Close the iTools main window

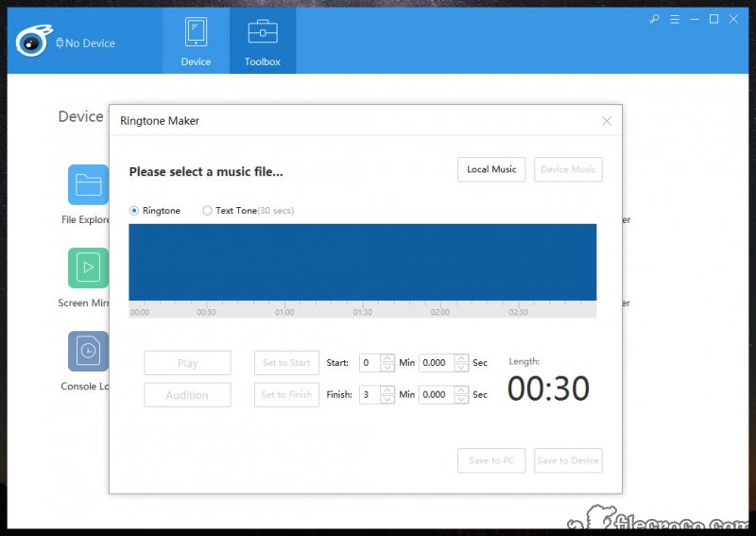coord(733,19)
